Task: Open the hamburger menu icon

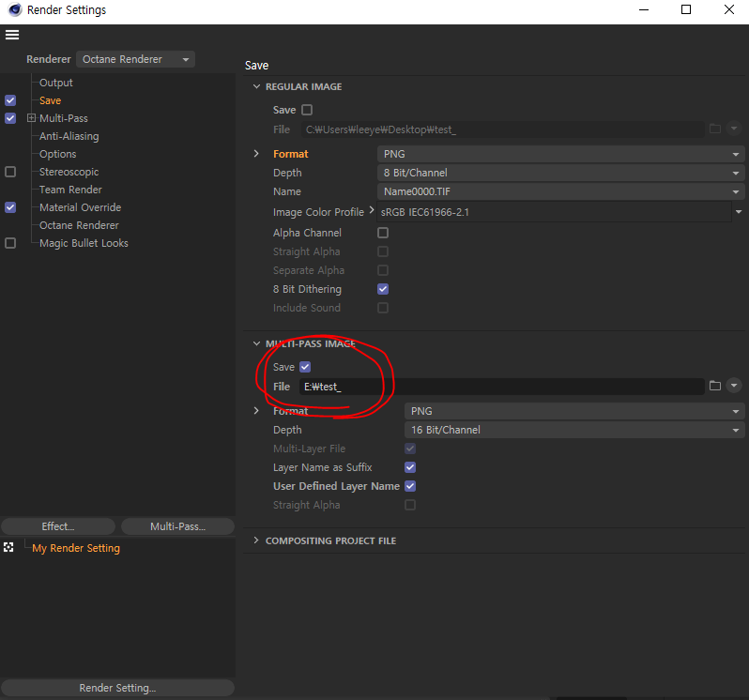Action: 12,35
